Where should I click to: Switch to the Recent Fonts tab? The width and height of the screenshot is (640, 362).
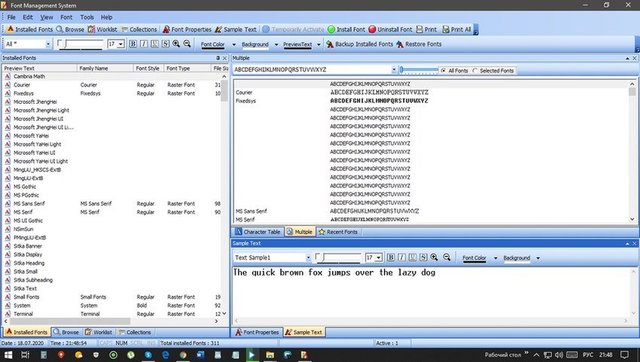pos(338,232)
